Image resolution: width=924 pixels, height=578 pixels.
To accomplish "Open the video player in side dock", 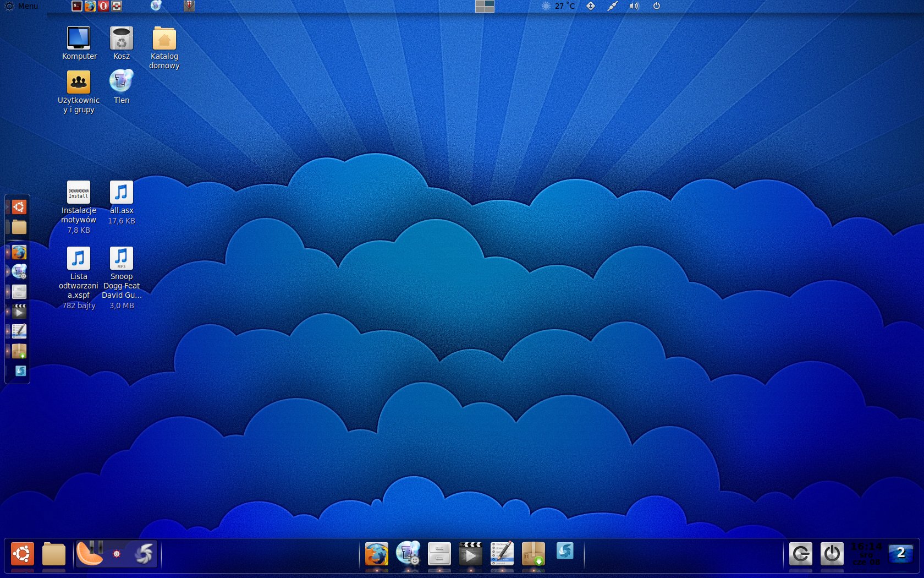I will tap(19, 312).
